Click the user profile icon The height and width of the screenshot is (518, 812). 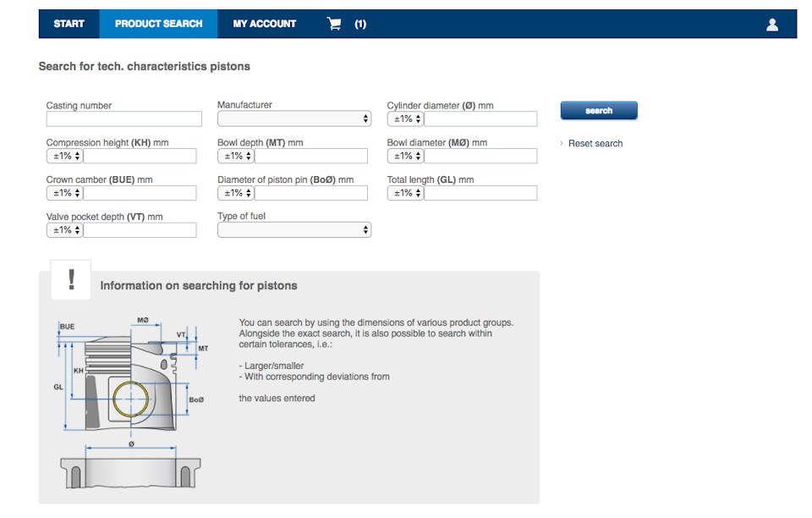pyautogui.click(x=771, y=25)
